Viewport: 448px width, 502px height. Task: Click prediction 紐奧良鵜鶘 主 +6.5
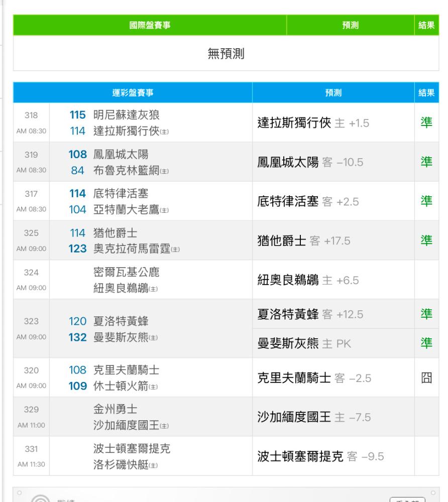click(308, 280)
